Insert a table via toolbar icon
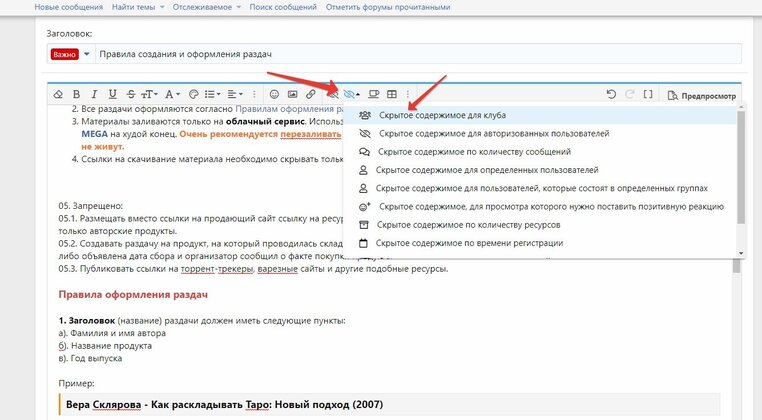Image resolution: width=762 pixels, height=420 pixels. [392, 94]
